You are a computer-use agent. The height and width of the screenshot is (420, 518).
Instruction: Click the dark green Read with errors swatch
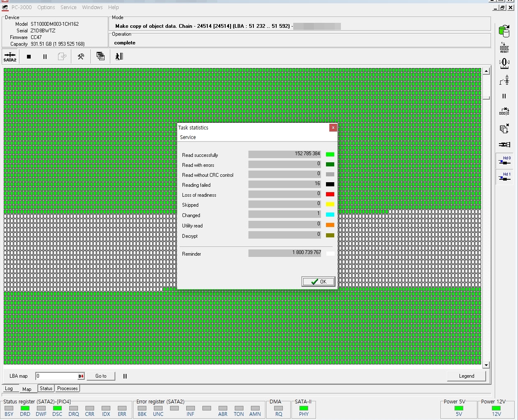330,164
